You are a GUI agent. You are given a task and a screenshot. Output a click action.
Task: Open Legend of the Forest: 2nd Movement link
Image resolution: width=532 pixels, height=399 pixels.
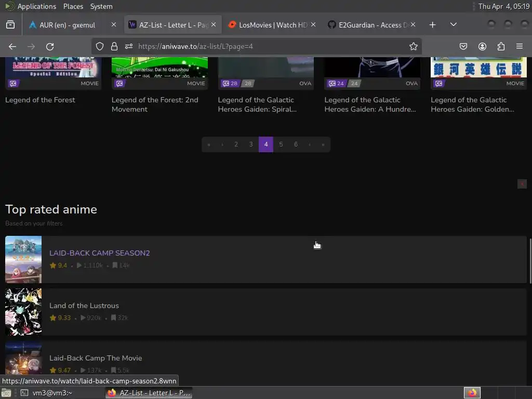coord(155,104)
